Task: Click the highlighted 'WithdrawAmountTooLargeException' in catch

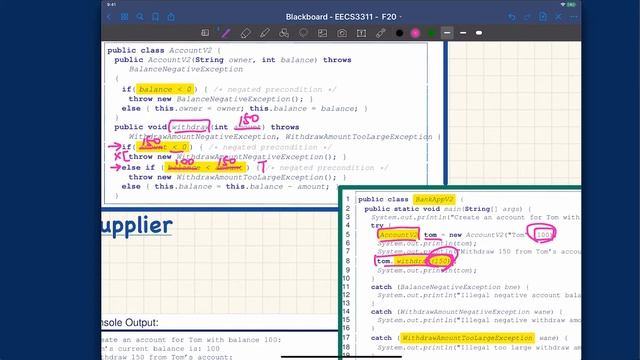Action: click(x=467, y=338)
